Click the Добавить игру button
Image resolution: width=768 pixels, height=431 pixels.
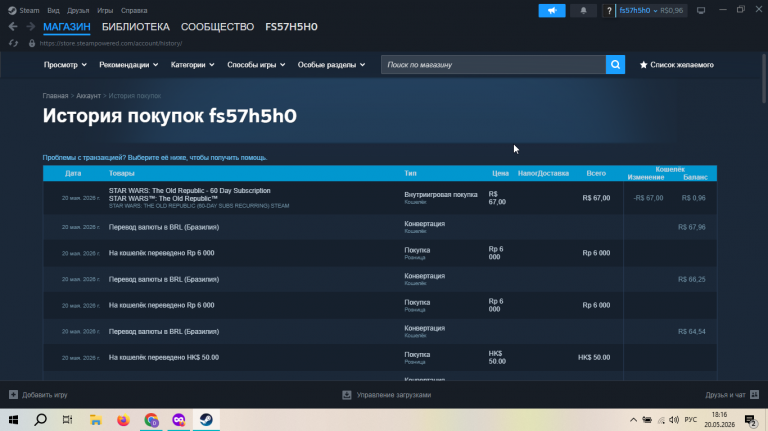click(x=38, y=395)
